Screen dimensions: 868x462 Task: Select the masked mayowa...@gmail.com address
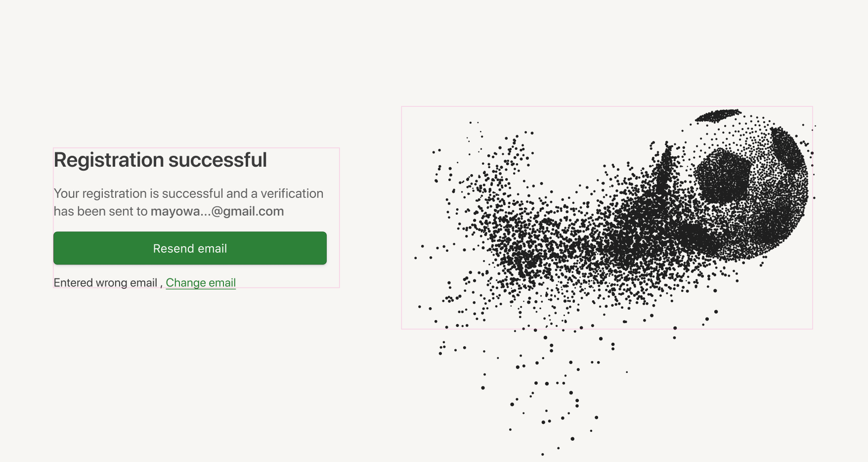217,212
